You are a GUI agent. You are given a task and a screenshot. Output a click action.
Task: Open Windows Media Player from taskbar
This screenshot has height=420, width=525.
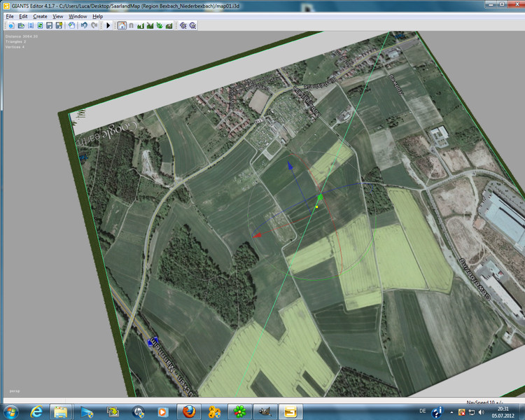(162, 412)
